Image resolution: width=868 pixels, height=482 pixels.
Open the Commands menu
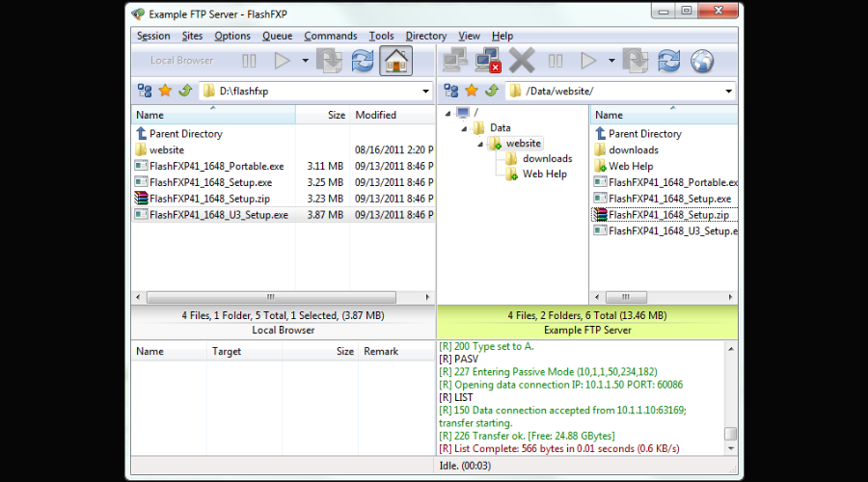(331, 36)
